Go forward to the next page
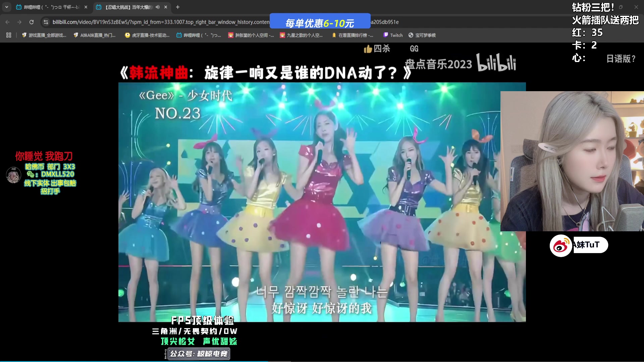644x362 pixels. 19,22
